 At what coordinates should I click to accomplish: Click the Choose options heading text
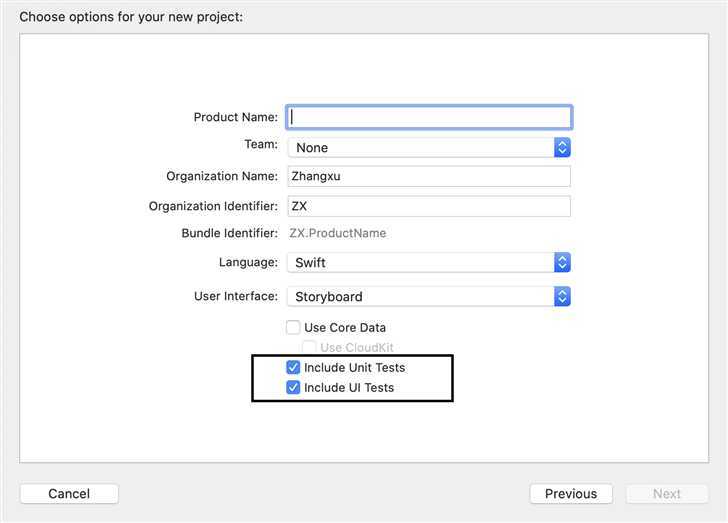coord(131,16)
